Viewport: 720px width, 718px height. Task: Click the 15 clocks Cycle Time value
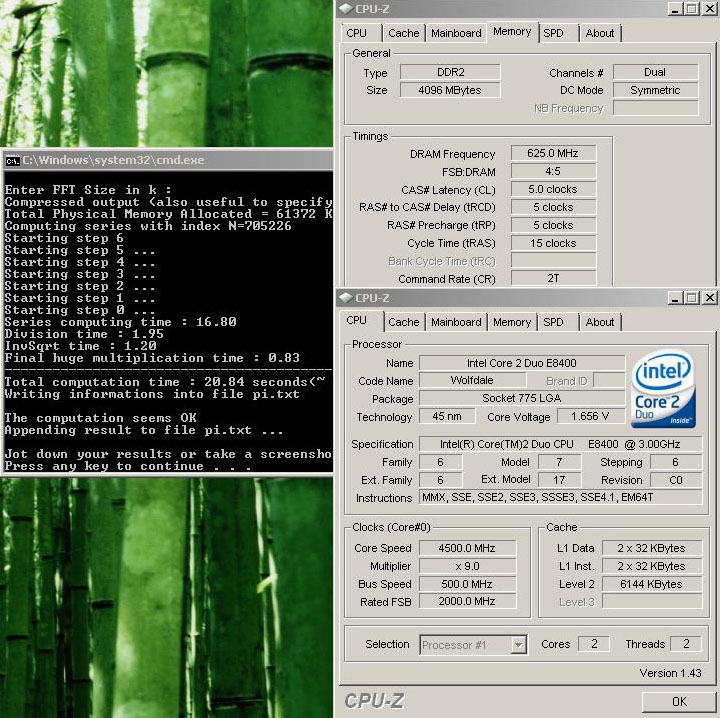553,243
